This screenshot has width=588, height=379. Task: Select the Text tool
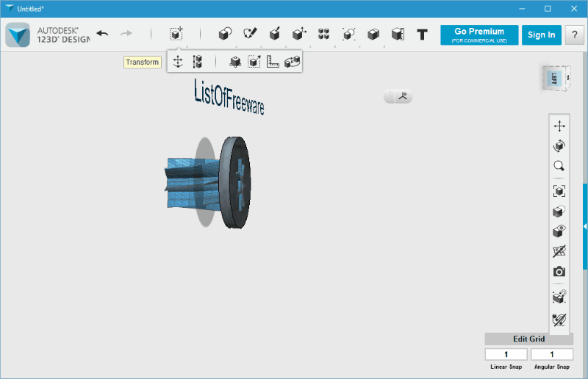422,35
